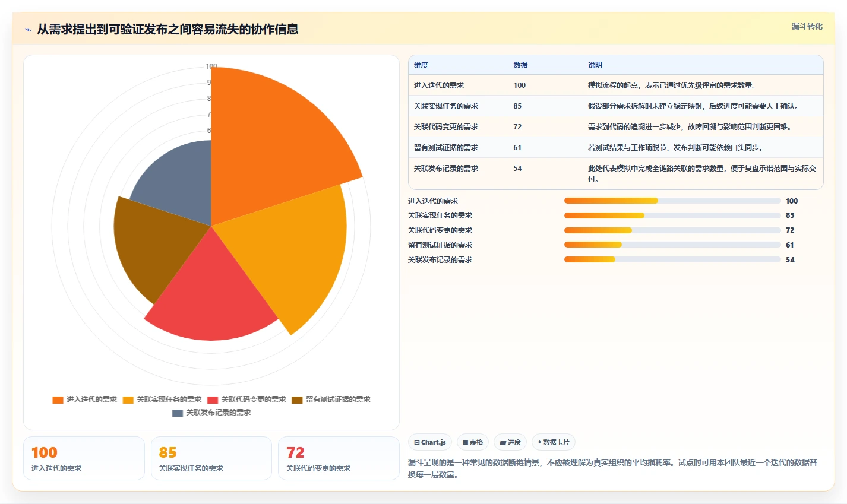847x504 pixels.
Task: Select table cell 进入迭代的需求
Action: (439, 85)
